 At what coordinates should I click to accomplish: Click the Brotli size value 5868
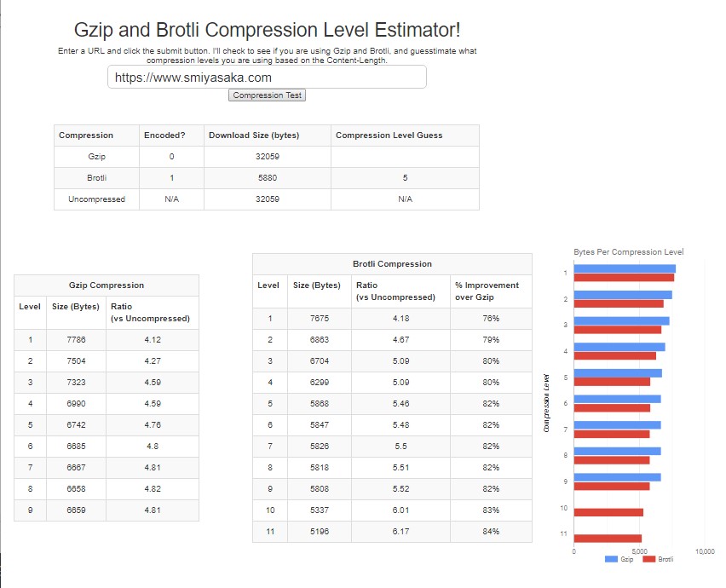[x=320, y=404]
